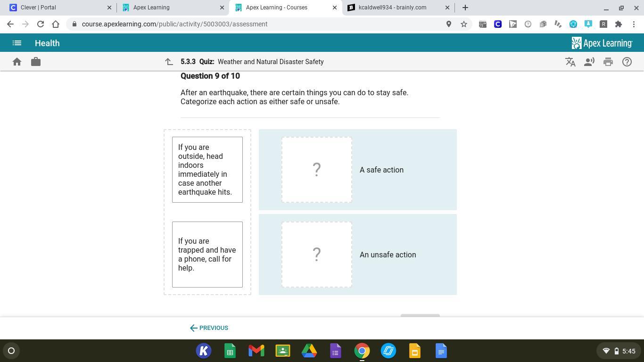The image size is (644, 362).
Task: Open the browser home page
Action: (56, 24)
